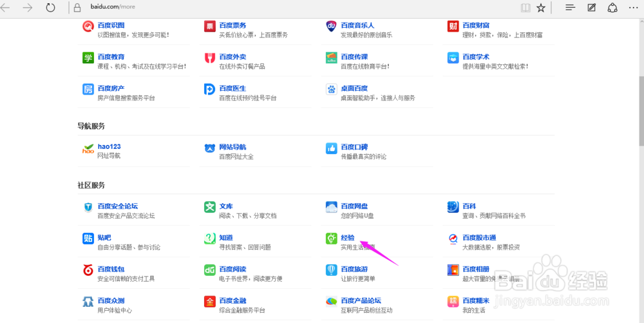This screenshot has width=644, height=323.
Task: Refresh the page with reload button
Action: coord(50,7)
